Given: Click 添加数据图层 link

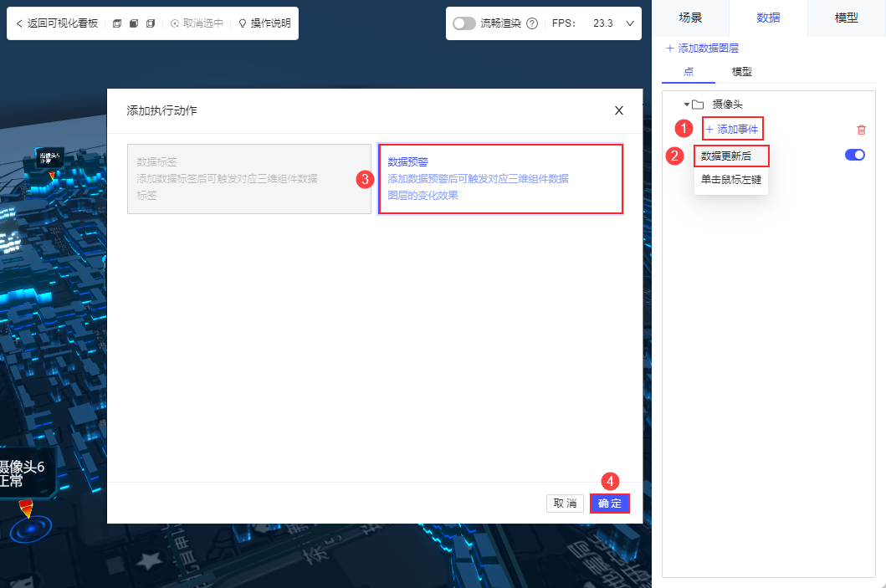Looking at the screenshot, I should (x=703, y=49).
